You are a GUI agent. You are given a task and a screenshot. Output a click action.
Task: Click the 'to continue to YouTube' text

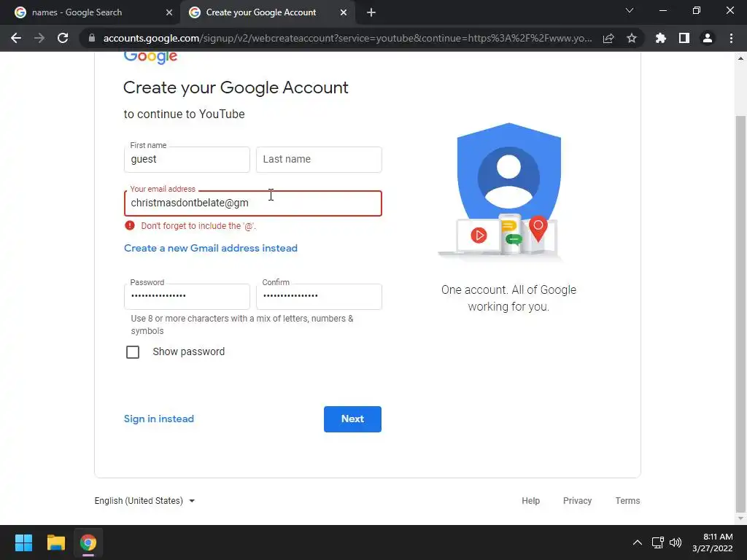184,114
